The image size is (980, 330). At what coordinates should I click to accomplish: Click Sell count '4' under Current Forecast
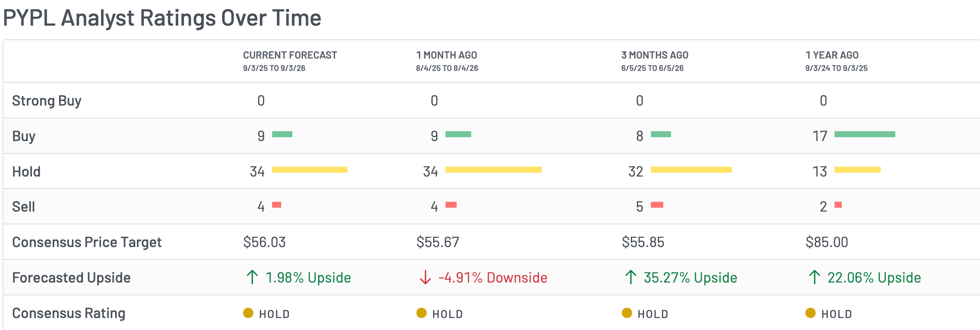(x=261, y=207)
